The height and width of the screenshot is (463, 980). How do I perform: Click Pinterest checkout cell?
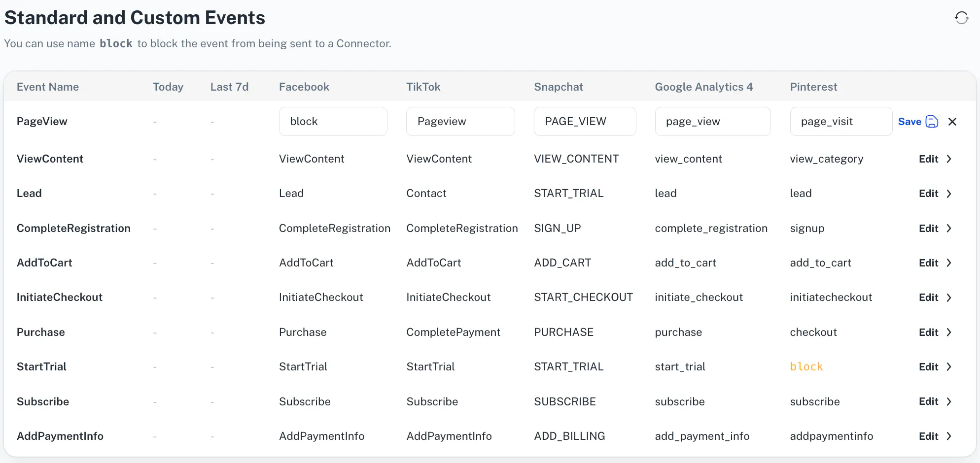(x=813, y=332)
